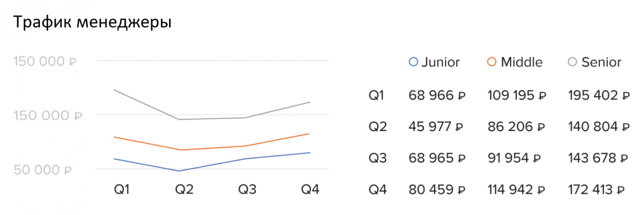
Task: Click the 50 000 ₽ y-axis label
Action: (43, 170)
